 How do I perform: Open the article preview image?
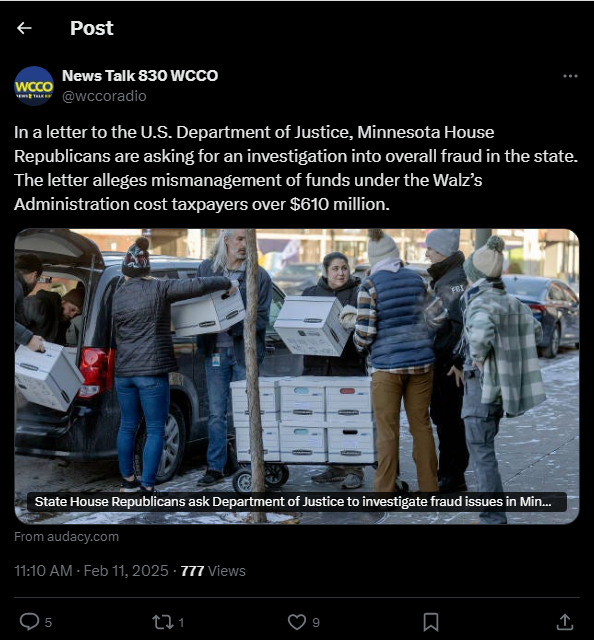(297, 376)
